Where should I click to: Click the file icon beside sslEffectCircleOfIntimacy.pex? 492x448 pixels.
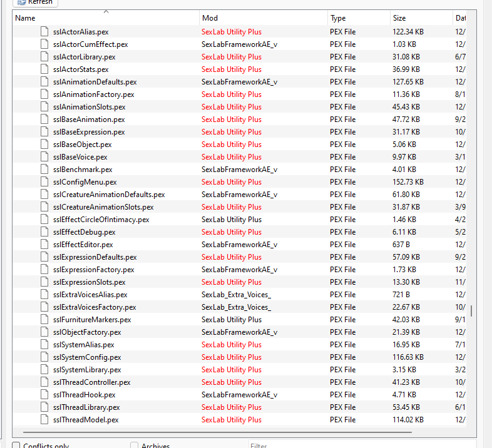point(44,220)
